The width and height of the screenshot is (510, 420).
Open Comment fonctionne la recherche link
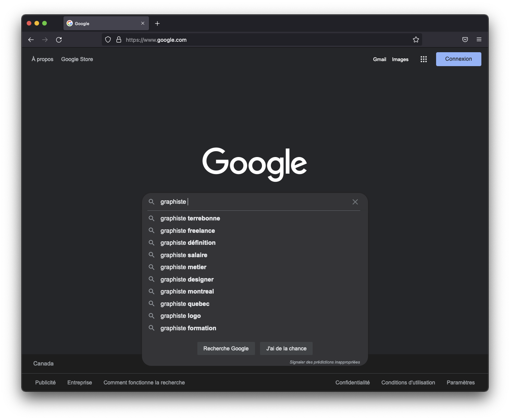coord(144,382)
